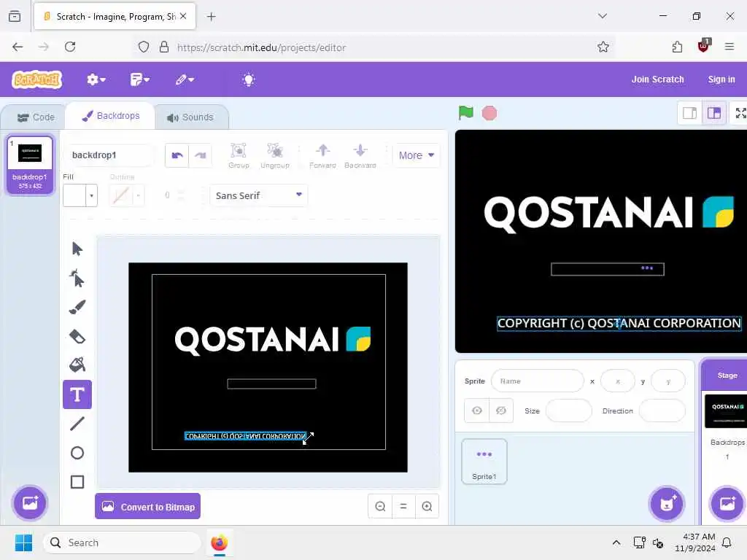747x560 pixels.
Task: Select the Rectangle tool
Action: 77,482
